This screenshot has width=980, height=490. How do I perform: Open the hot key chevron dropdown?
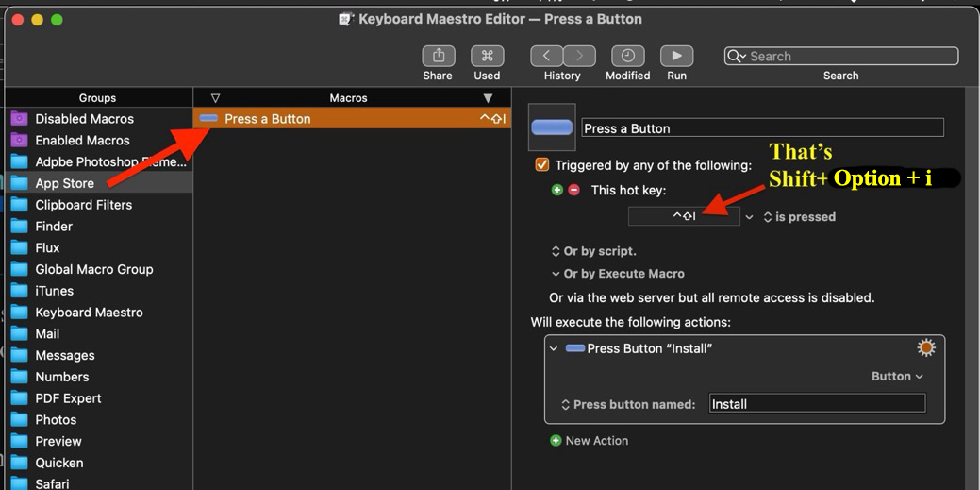(749, 217)
